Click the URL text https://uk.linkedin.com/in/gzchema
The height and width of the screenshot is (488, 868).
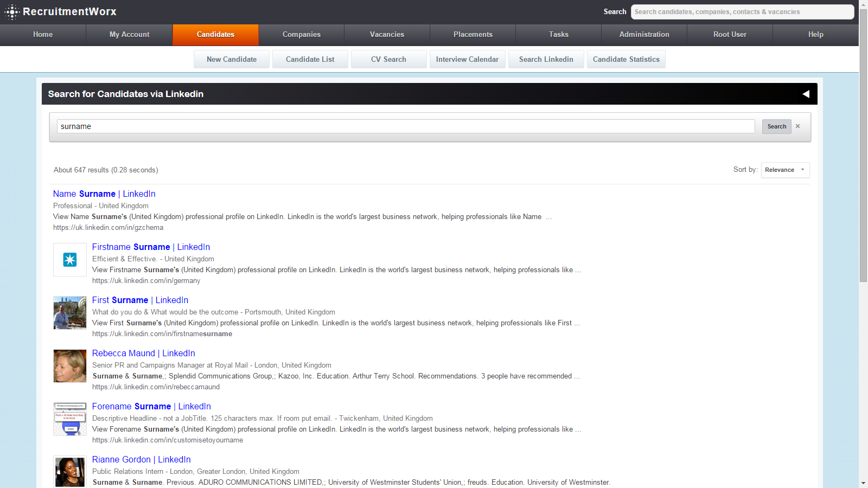pos(108,227)
